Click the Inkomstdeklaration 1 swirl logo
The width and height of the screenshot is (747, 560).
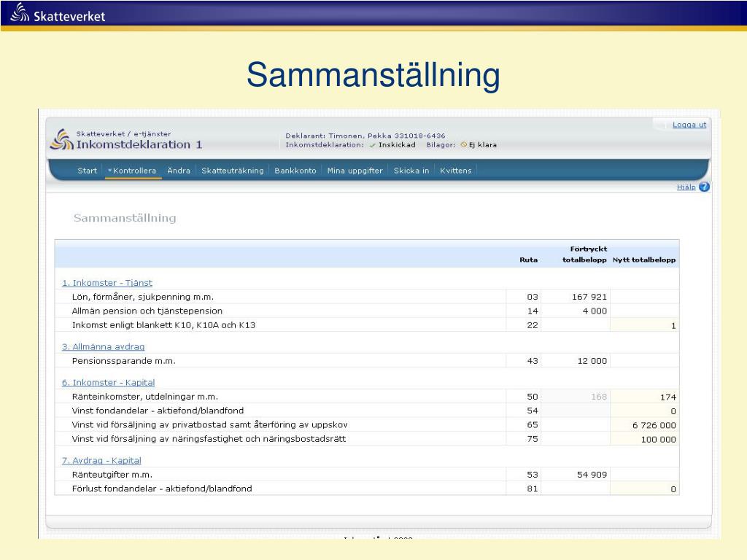pyautogui.click(x=61, y=139)
